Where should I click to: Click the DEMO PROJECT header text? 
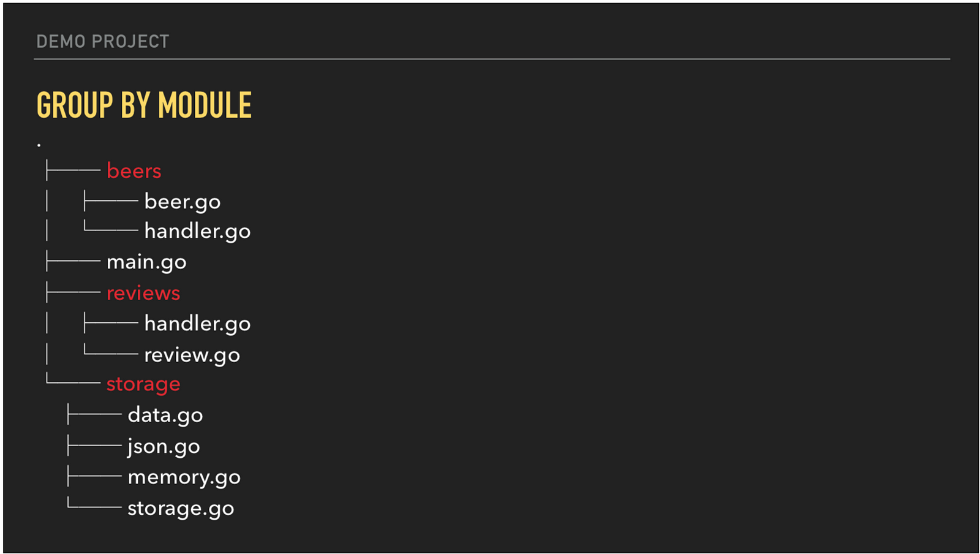[102, 42]
